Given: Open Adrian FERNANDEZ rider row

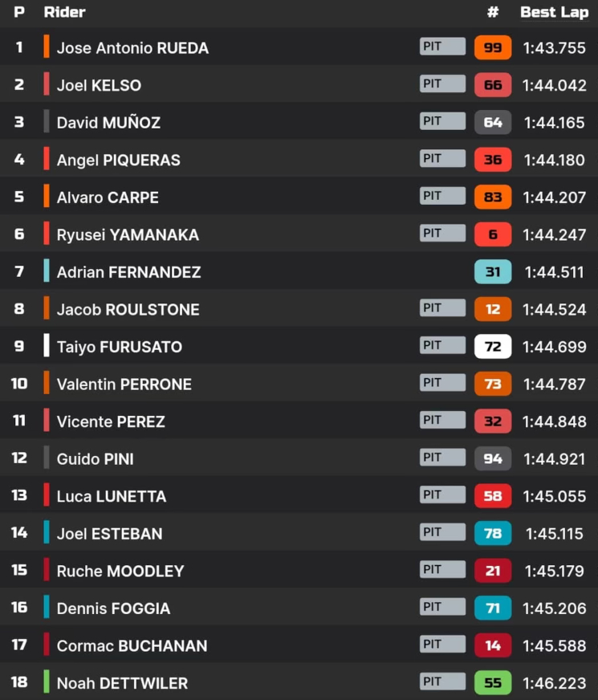Looking at the screenshot, I should tap(299, 272).
